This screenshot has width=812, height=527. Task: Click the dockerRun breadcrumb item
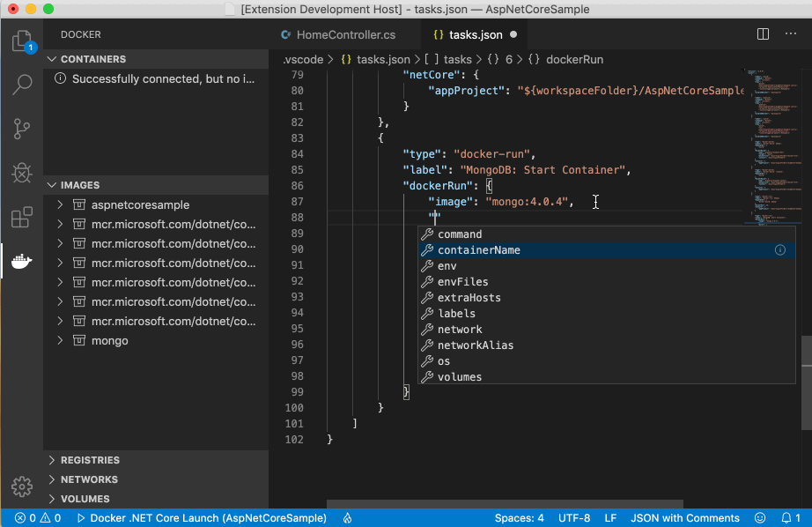click(566, 60)
